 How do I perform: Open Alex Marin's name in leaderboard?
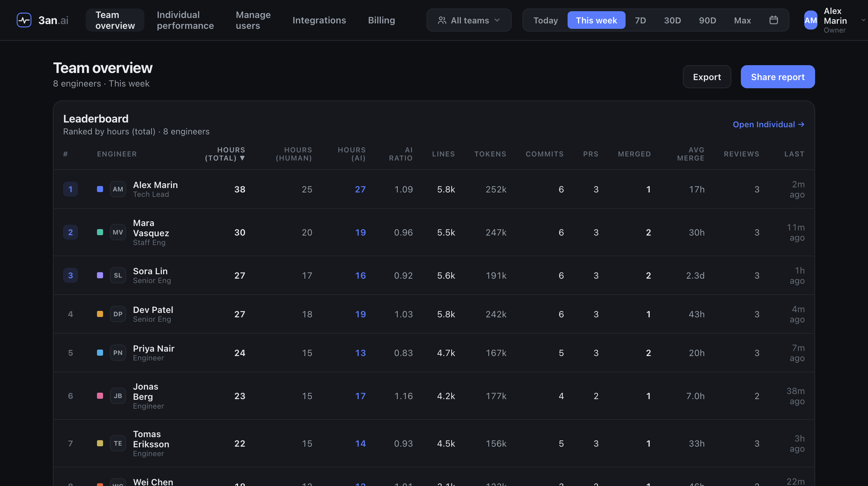[x=155, y=185]
